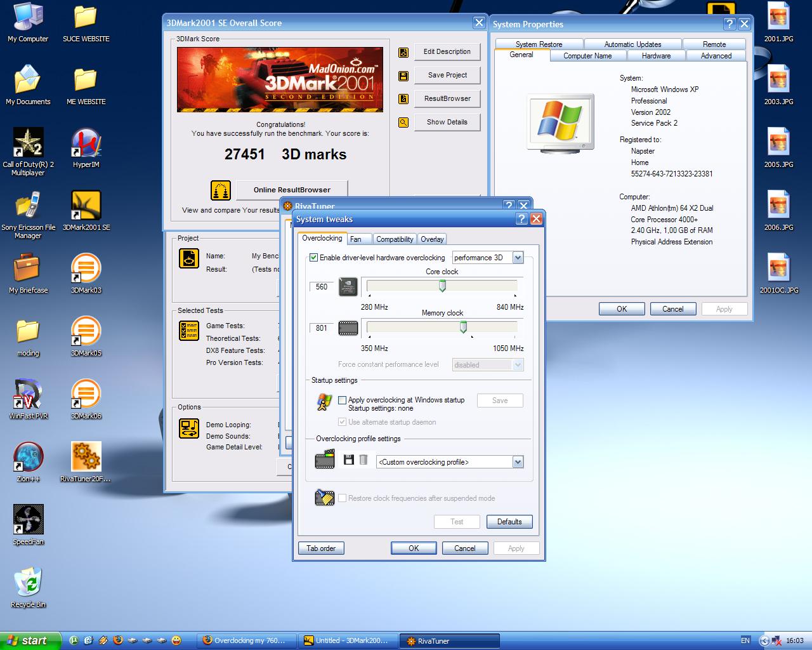Open the 2001OC.JPG desktop file

point(778,274)
